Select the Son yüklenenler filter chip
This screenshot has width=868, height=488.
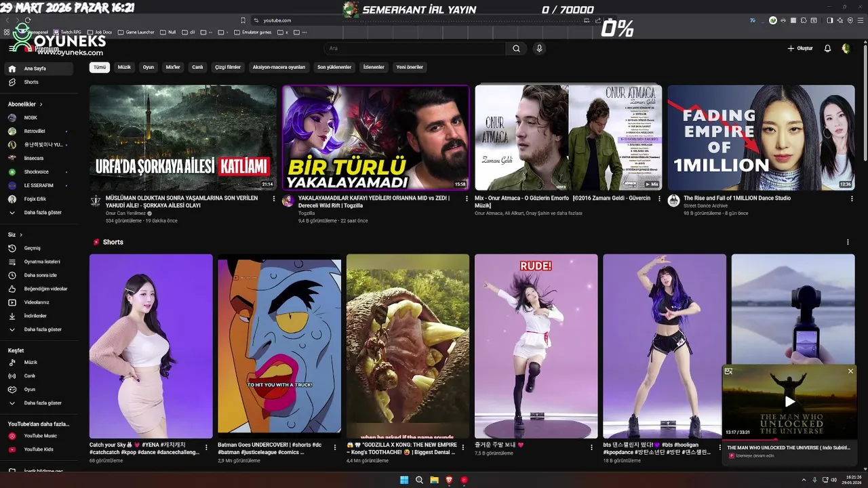(334, 67)
